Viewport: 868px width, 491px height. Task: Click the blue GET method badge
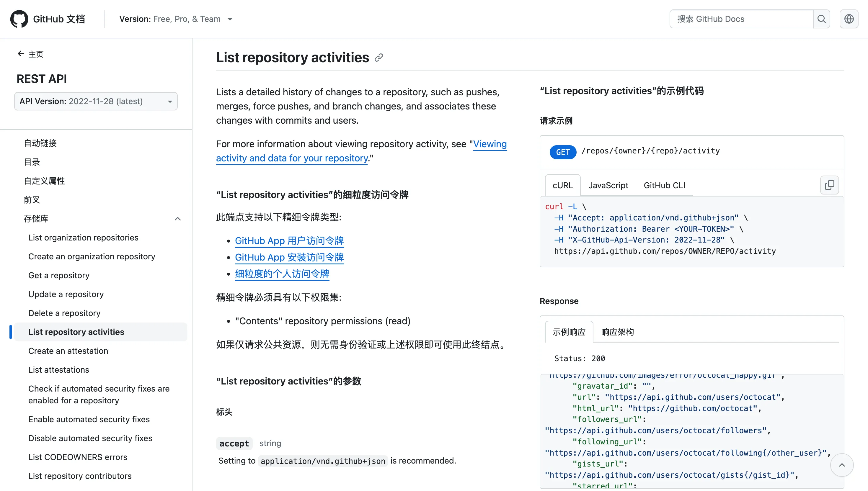pos(563,152)
